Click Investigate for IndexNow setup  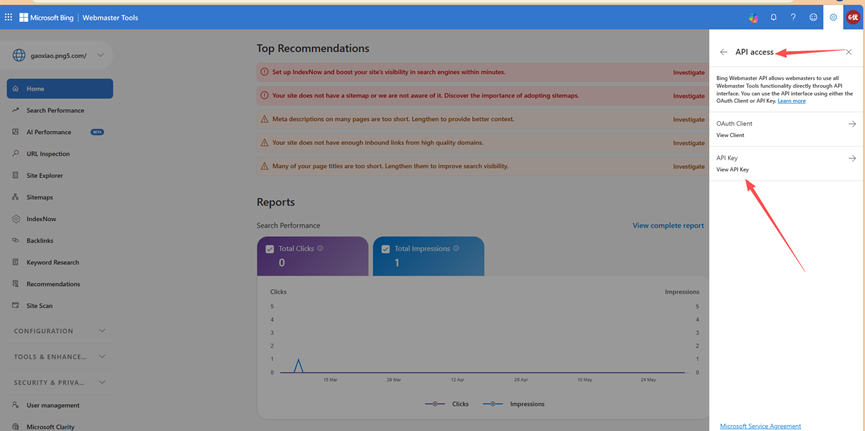coord(688,72)
